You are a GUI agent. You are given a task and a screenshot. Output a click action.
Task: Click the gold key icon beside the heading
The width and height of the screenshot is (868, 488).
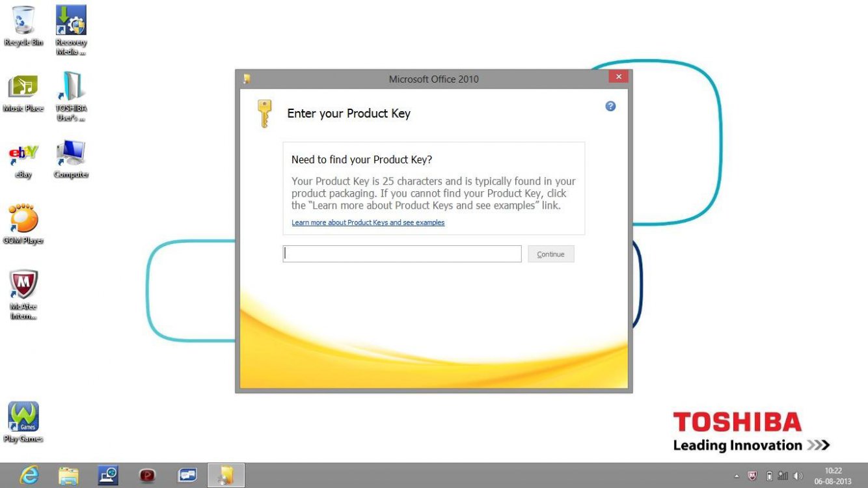pyautogui.click(x=264, y=113)
